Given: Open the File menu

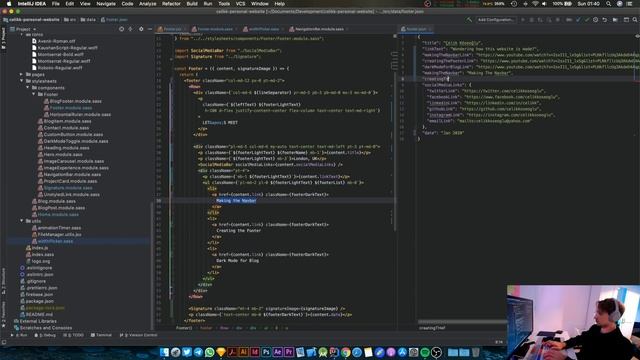Looking at the screenshot, I should click(56, 4).
